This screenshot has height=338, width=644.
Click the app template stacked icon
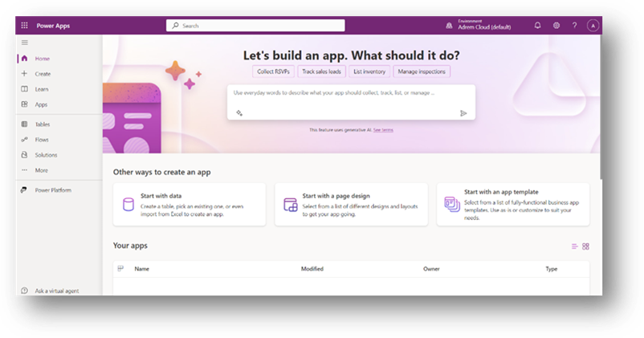(452, 204)
